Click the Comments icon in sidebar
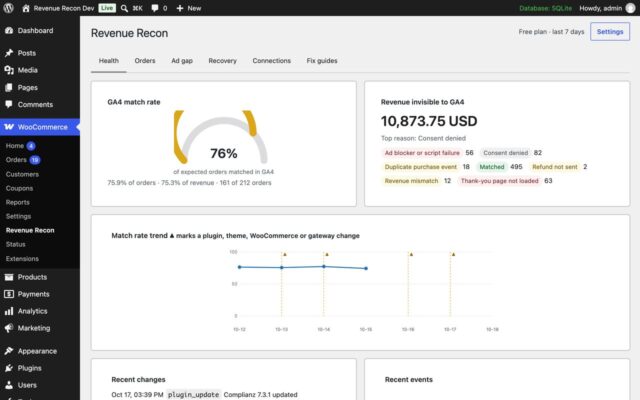The height and width of the screenshot is (400, 640). tap(9, 104)
